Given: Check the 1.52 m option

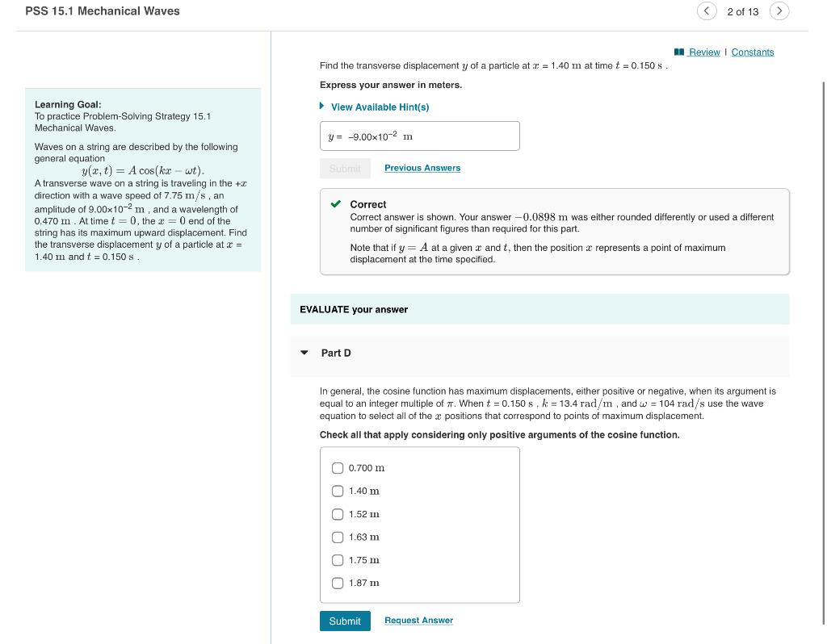Looking at the screenshot, I should click(x=338, y=514).
